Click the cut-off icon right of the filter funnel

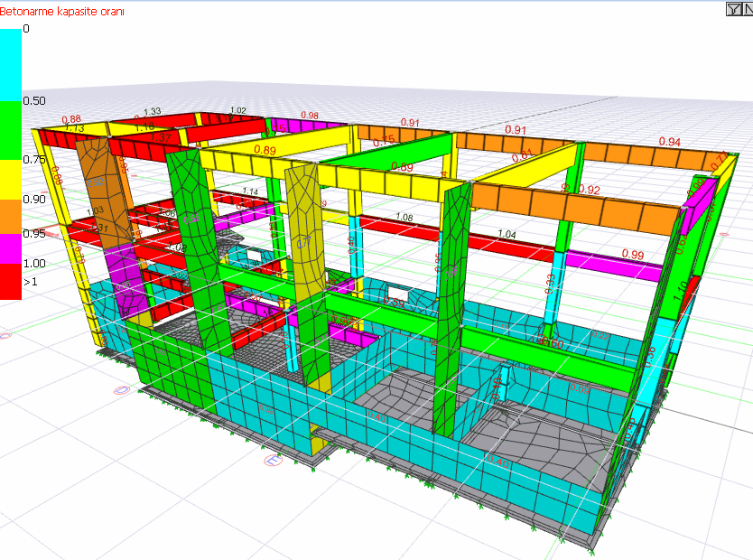[x=748, y=8]
